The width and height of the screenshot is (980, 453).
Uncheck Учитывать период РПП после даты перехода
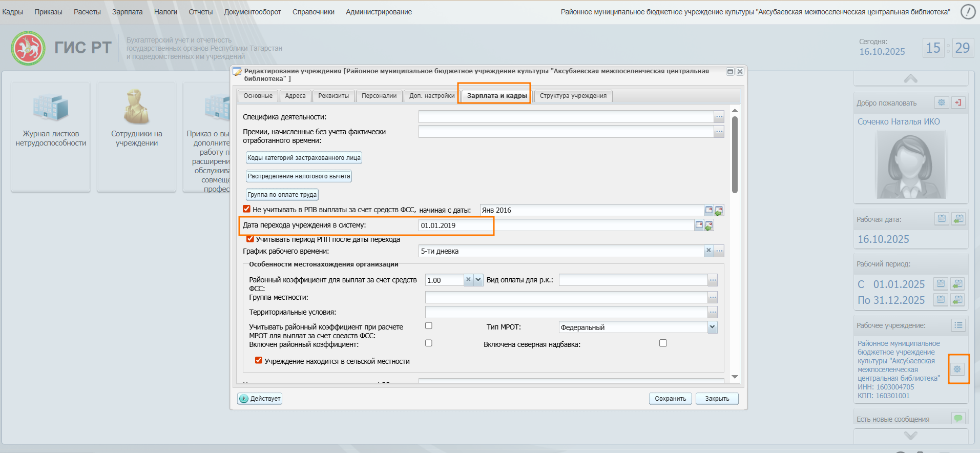tap(250, 239)
